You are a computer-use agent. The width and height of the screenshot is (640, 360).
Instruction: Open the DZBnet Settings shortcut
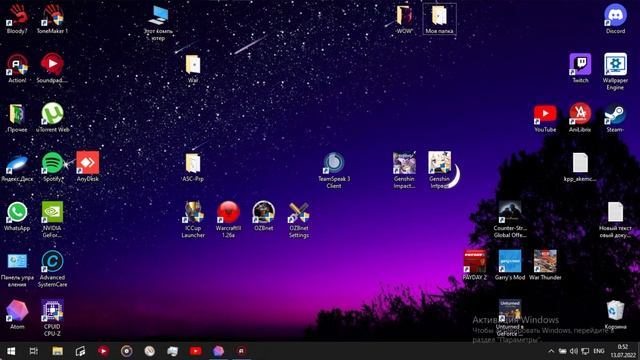click(299, 219)
